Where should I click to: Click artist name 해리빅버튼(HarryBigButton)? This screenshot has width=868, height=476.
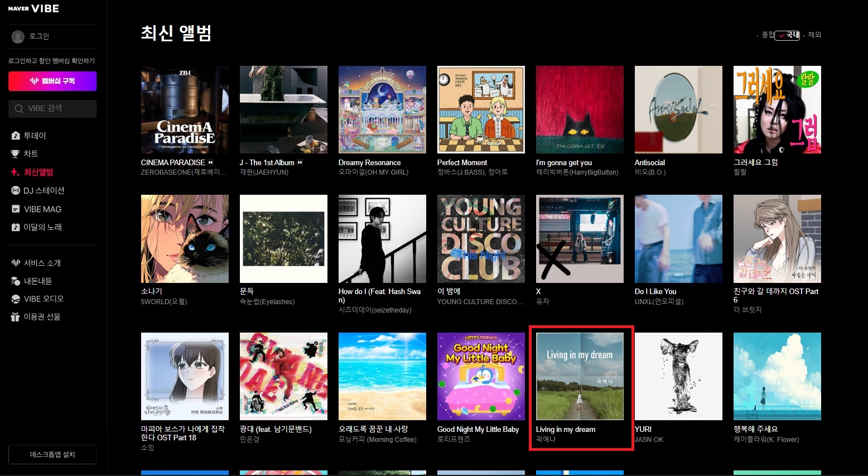click(x=577, y=172)
